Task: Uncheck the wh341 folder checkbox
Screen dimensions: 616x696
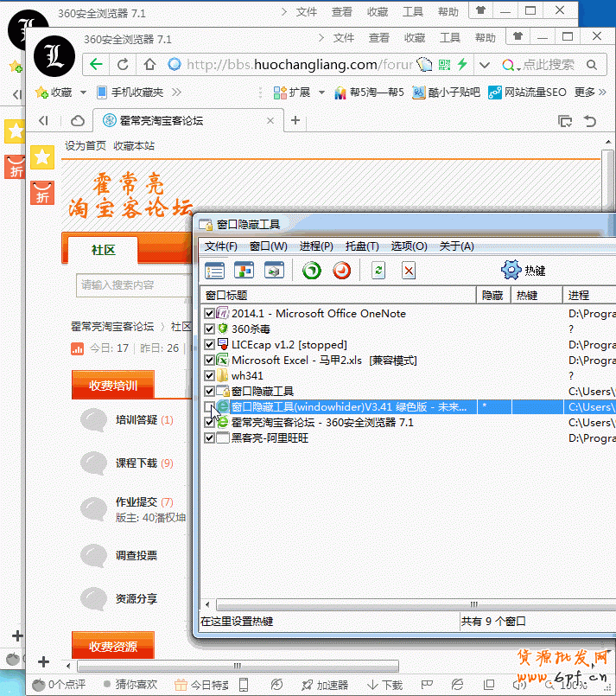Action: point(209,375)
